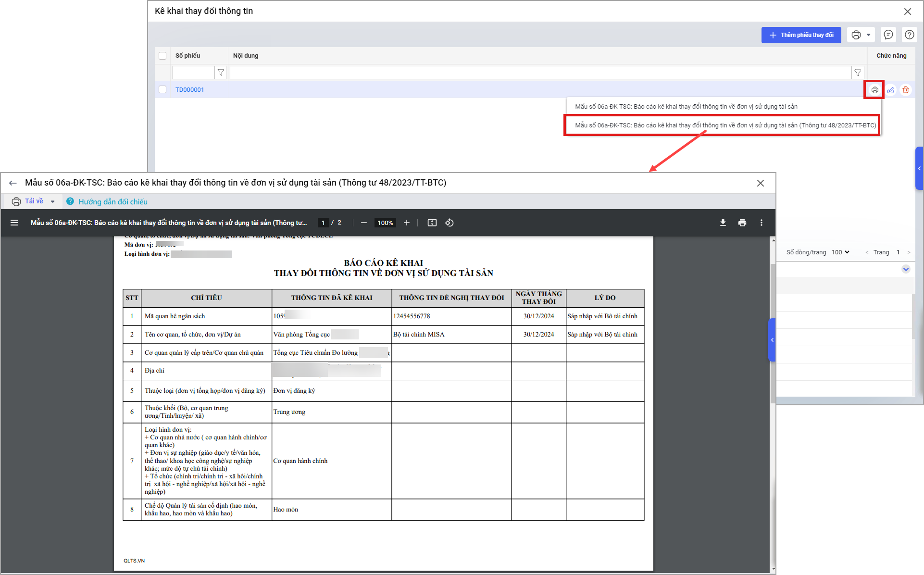The width and height of the screenshot is (924, 575).
Task: Open the Số phiếu column filter
Action: click(x=221, y=73)
